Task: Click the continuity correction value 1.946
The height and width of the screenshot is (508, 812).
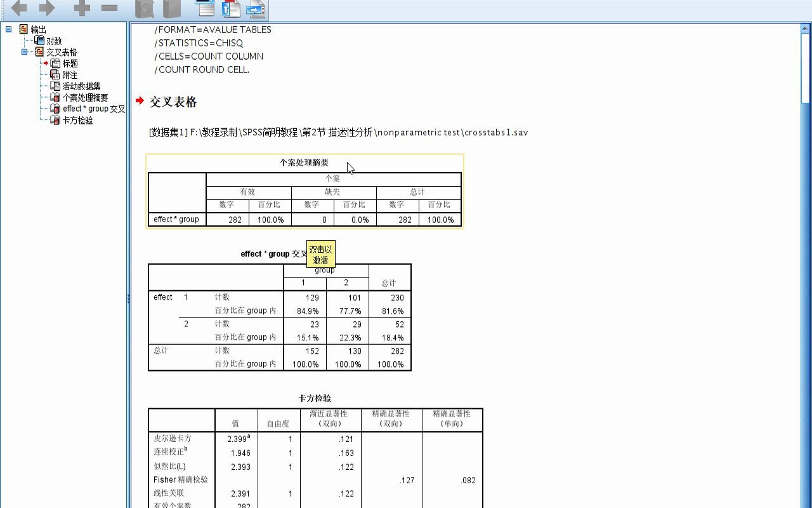Action: (x=240, y=453)
